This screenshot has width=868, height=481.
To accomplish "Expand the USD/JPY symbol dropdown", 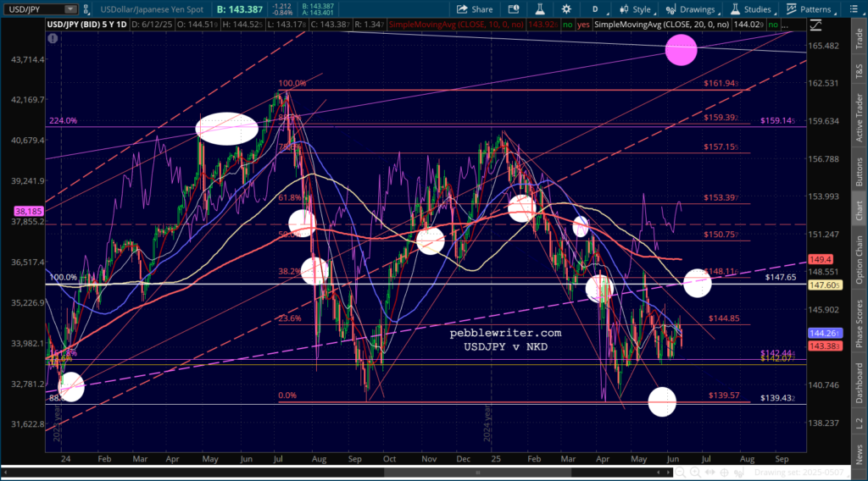I will click(x=70, y=9).
